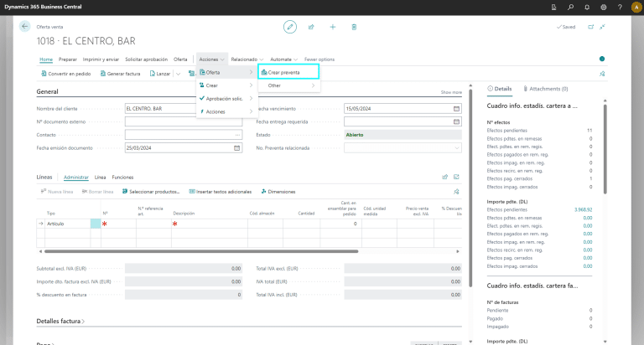644x345 pixels.
Task: Open the settings gear icon
Action: click(x=604, y=7)
